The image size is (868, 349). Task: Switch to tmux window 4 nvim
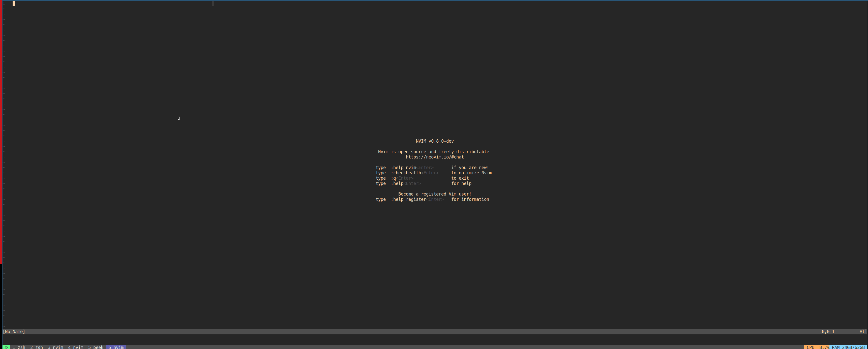click(75, 347)
